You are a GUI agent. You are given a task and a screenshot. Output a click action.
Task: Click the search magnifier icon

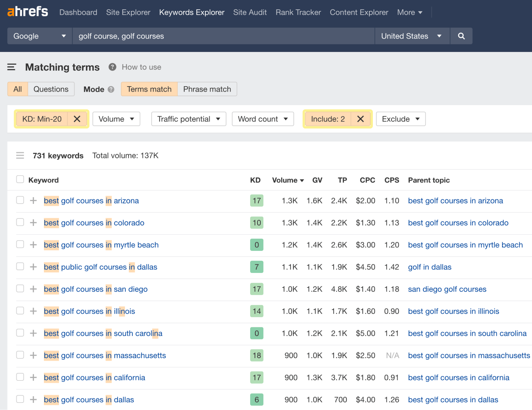[461, 36]
